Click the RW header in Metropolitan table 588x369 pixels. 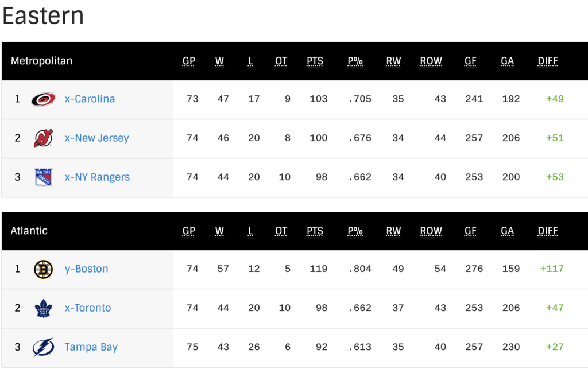(393, 61)
